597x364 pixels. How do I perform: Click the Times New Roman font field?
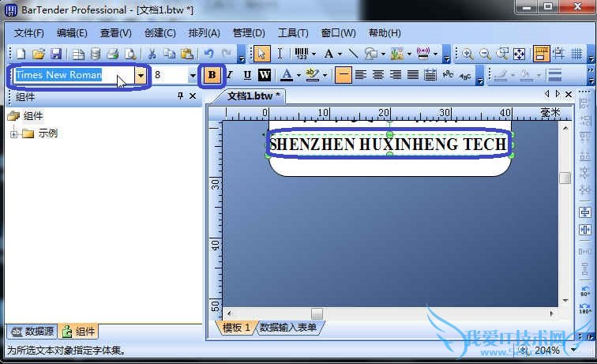(x=74, y=75)
